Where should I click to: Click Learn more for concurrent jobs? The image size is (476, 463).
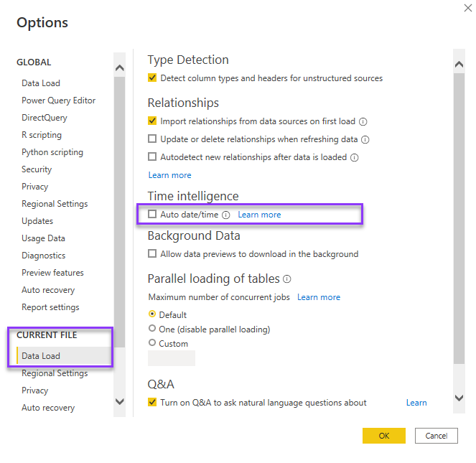[319, 297]
